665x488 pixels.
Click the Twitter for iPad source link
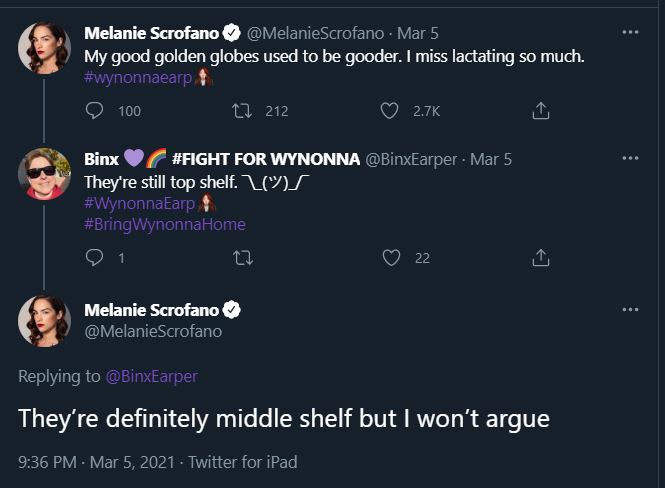pos(242,462)
